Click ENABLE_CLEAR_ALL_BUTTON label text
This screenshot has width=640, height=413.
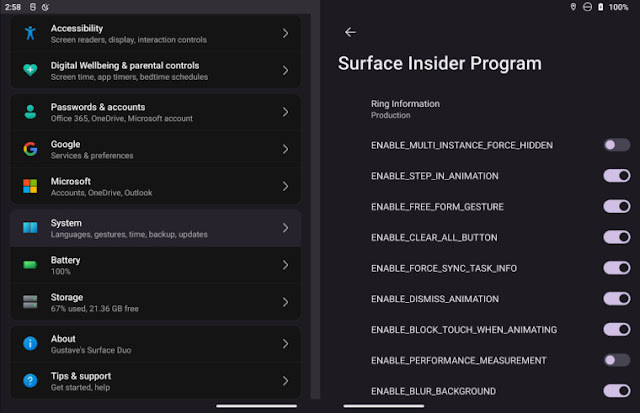(x=434, y=238)
